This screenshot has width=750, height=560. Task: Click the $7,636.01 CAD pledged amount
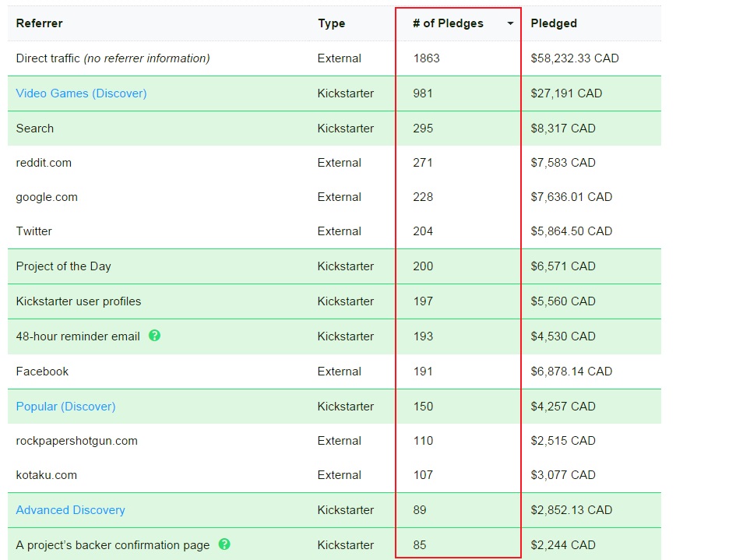pos(572,197)
